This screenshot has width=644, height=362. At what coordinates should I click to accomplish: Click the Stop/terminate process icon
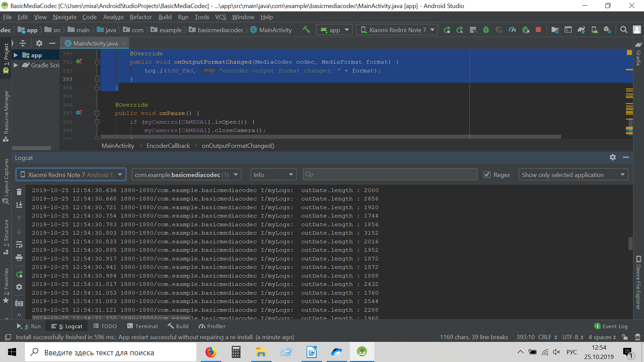(x=538, y=30)
